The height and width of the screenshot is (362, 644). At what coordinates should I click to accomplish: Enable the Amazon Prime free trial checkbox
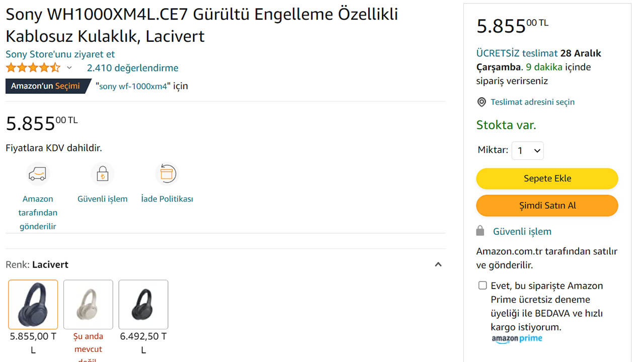pyautogui.click(x=482, y=286)
